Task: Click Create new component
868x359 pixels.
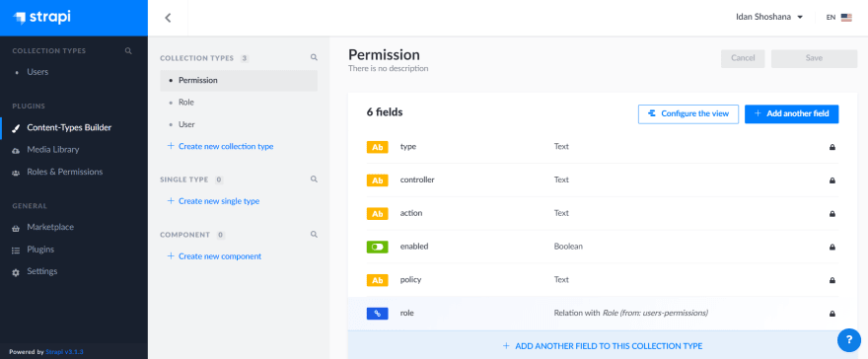Action: click(214, 256)
